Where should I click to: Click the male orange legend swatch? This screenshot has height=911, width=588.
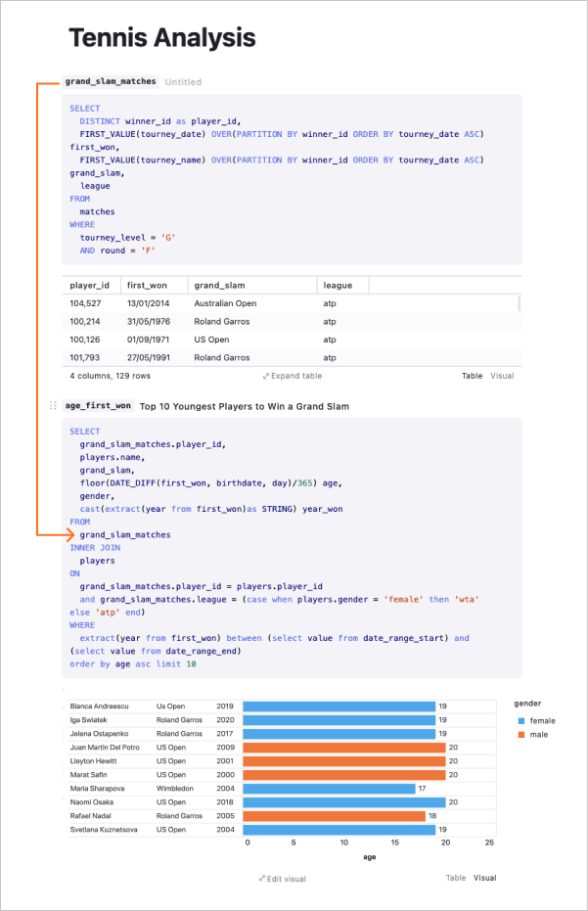point(521,734)
